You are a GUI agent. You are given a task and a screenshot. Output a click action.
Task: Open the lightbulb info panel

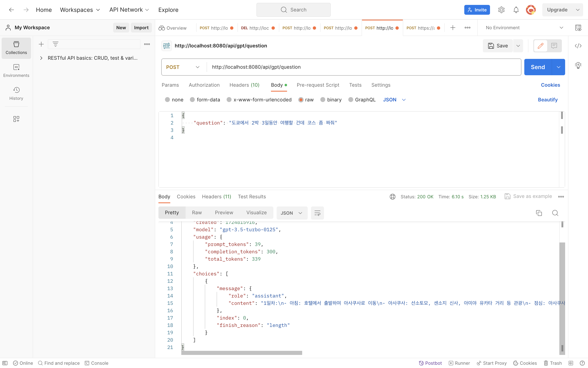coord(578,65)
